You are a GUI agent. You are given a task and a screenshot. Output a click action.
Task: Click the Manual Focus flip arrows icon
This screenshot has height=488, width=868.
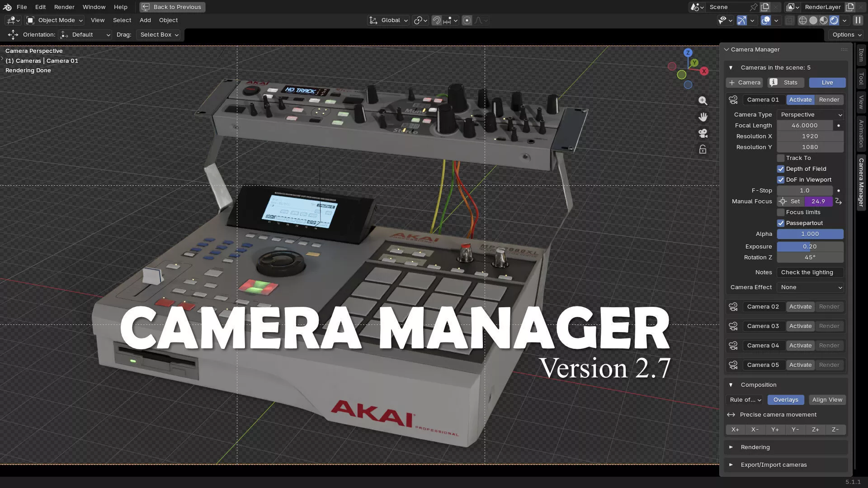(x=839, y=202)
